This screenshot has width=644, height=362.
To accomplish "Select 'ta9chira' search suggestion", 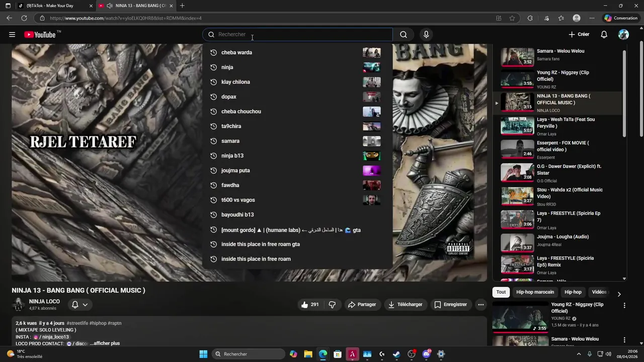I will [297, 126].
